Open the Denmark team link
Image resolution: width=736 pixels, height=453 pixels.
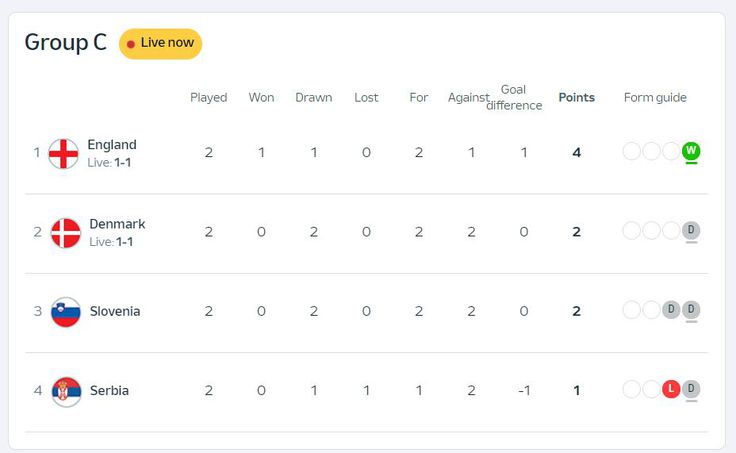[117, 224]
